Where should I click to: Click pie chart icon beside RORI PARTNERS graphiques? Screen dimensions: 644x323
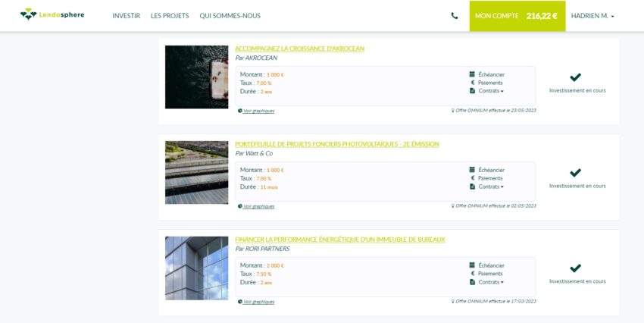240,301
